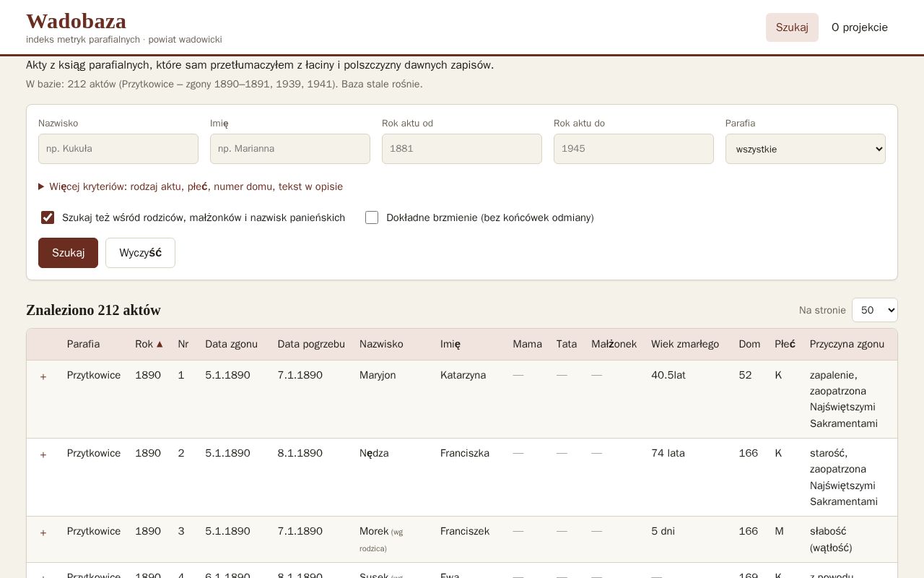Click the Rok aktu od field
This screenshot has width=924, height=578.
coord(462,149)
